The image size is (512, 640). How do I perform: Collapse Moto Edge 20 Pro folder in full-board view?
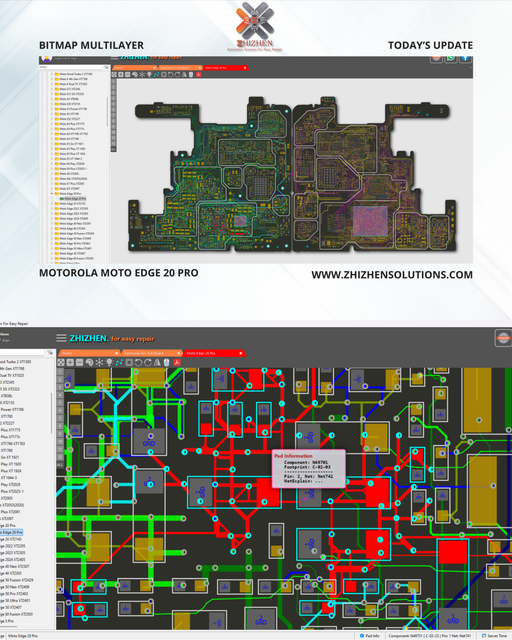tap(51, 193)
